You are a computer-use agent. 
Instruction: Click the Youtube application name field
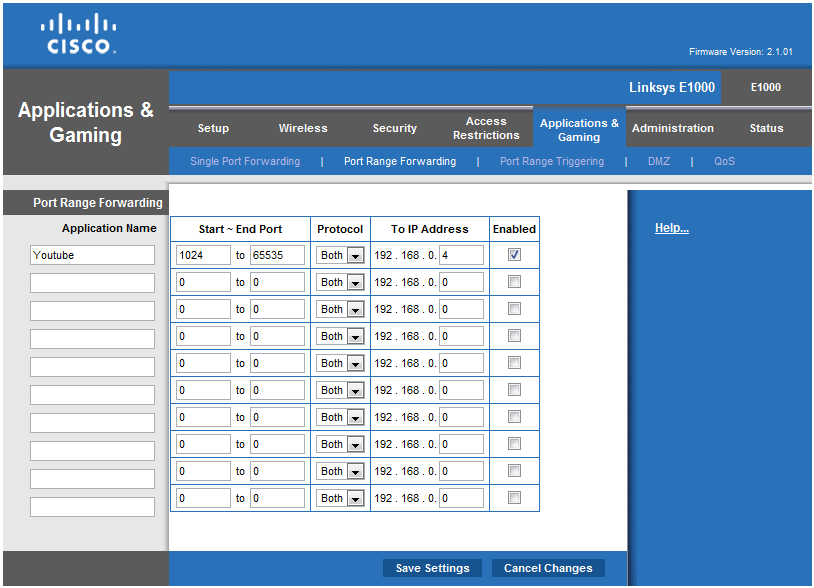(x=92, y=255)
